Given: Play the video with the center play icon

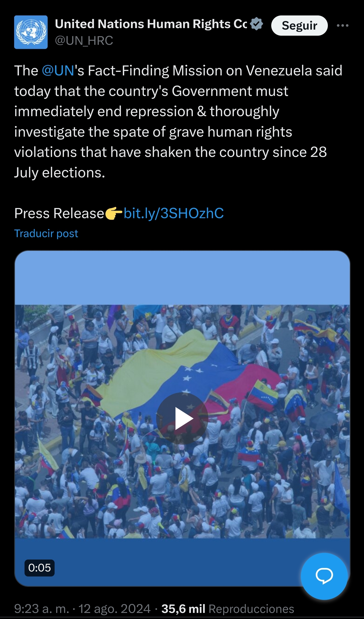Looking at the screenshot, I should (182, 419).
